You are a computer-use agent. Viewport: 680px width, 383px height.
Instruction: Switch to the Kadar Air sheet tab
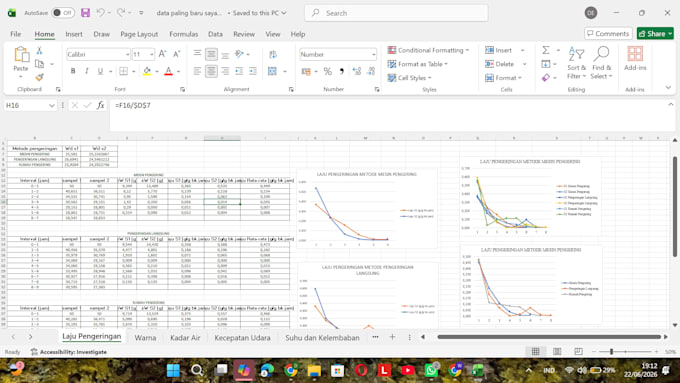pyautogui.click(x=185, y=337)
